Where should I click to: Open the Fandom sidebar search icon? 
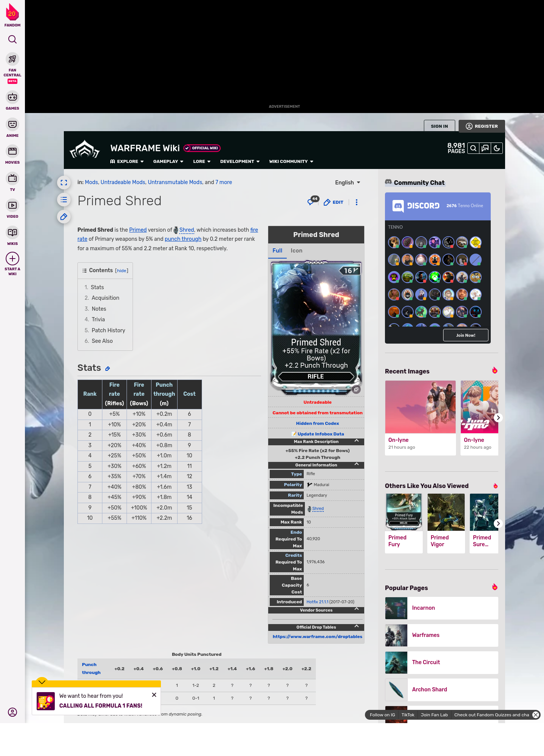[x=12, y=39]
